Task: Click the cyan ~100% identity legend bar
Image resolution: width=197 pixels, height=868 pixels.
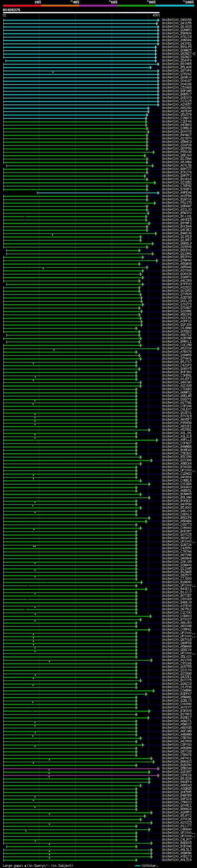Action: tap(175, 6)
